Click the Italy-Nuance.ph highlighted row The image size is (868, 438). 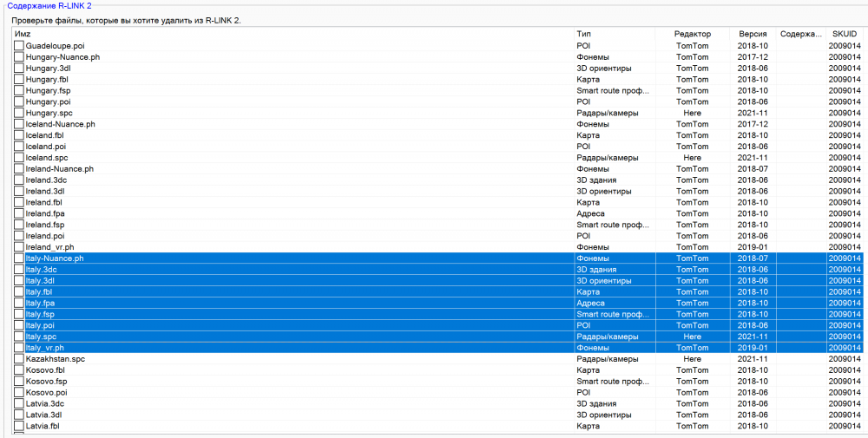(x=437, y=258)
